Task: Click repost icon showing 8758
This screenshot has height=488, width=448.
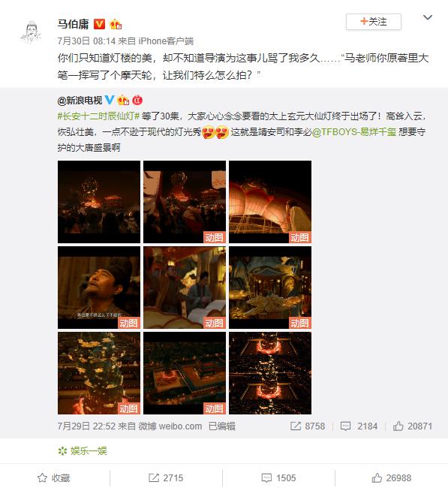Action: point(295,426)
